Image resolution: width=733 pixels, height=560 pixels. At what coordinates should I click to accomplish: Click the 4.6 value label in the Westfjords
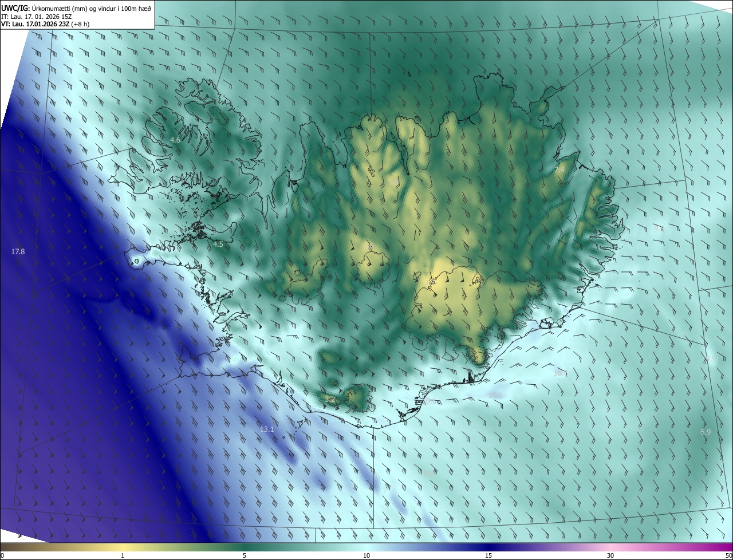click(175, 140)
